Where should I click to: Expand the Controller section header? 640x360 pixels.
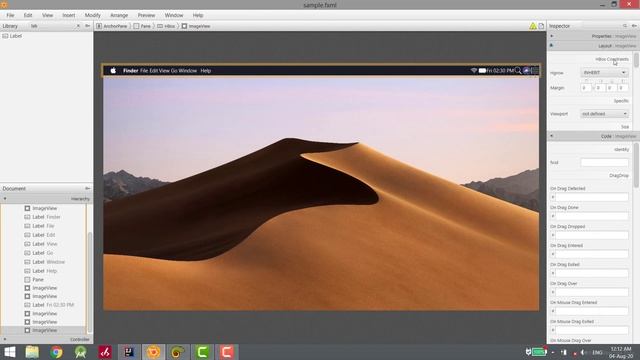tap(47, 339)
